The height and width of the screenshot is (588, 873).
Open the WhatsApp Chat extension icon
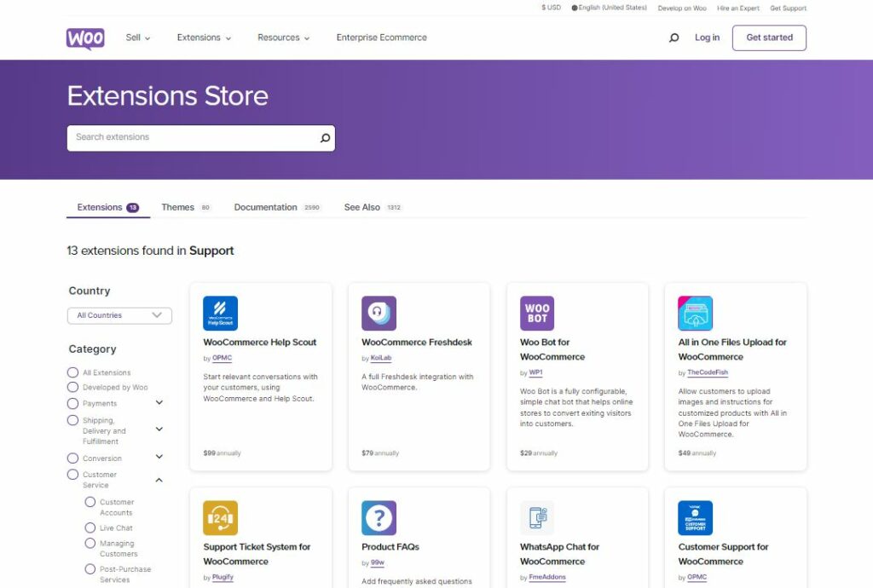coord(537,518)
